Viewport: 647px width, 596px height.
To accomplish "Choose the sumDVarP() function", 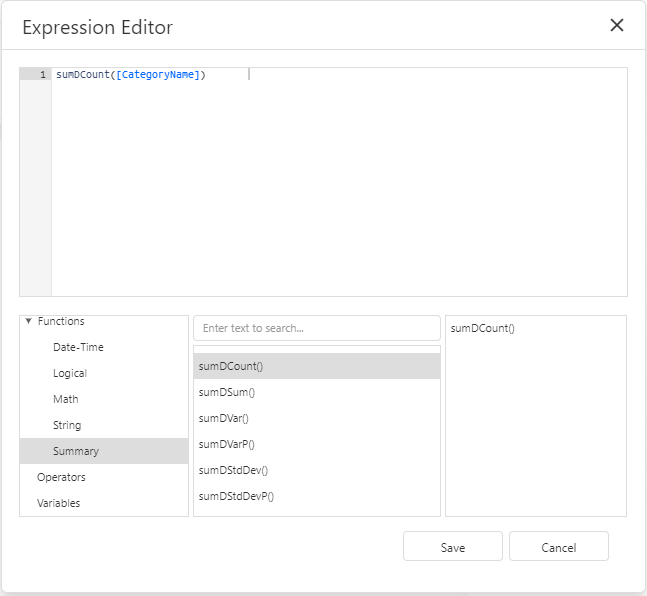I will [x=227, y=444].
